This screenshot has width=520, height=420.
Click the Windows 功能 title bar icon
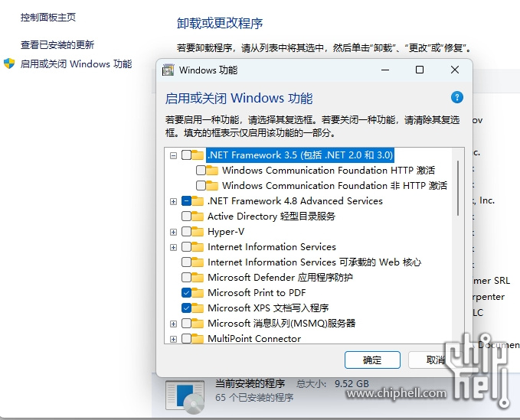pos(168,70)
